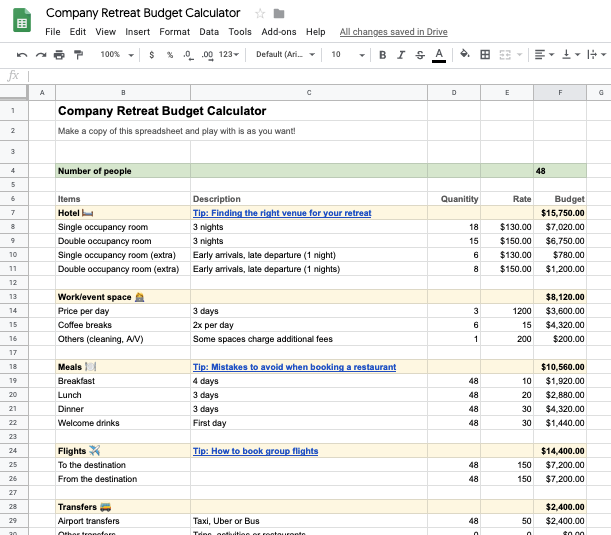Select column C header

tap(309, 93)
